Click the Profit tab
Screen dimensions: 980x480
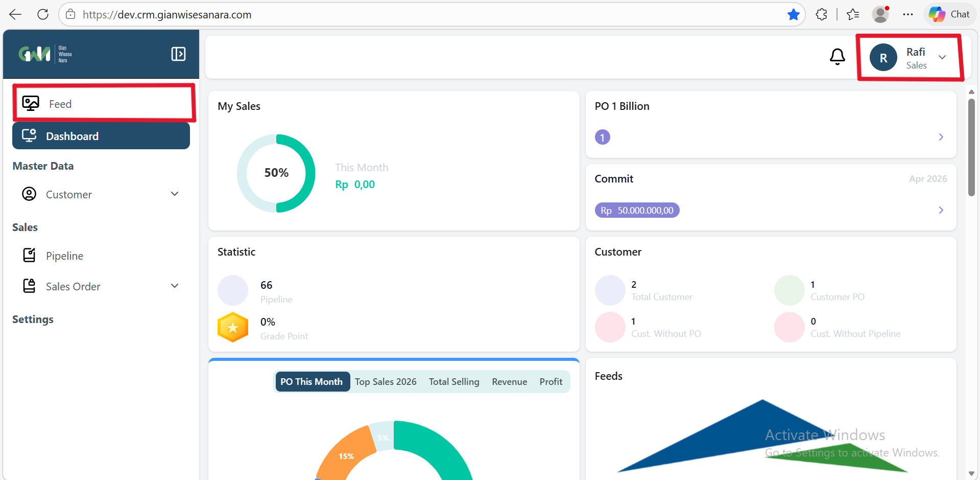click(x=551, y=382)
